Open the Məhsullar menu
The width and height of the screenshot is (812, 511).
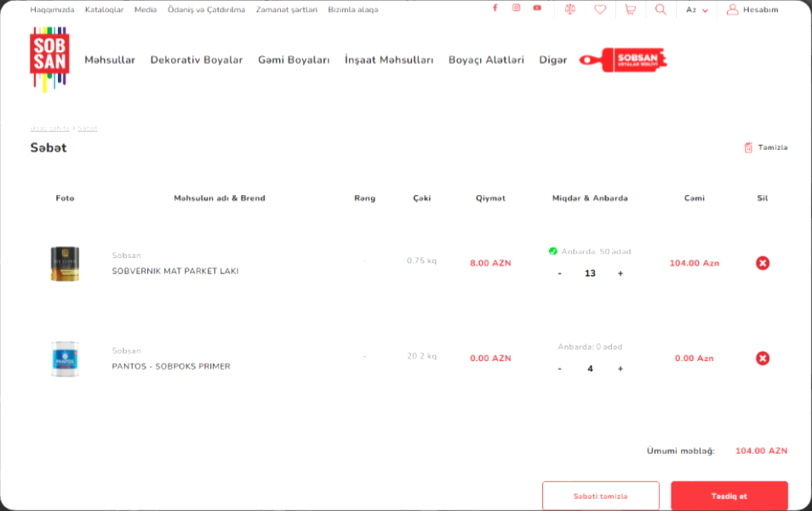click(x=110, y=60)
